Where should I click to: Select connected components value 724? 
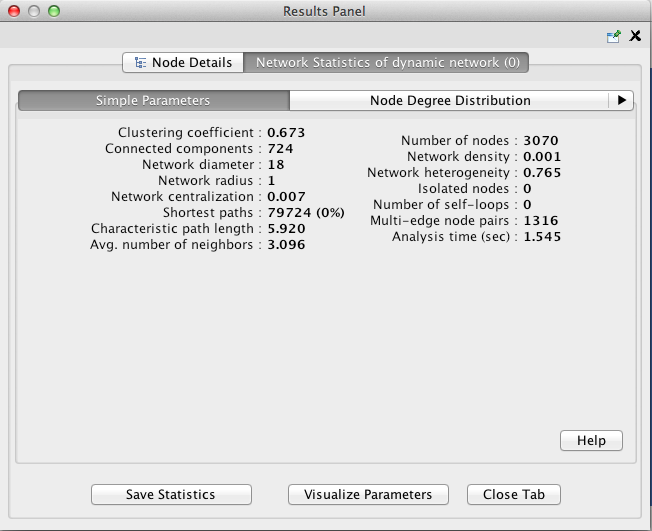[x=280, y=148]
